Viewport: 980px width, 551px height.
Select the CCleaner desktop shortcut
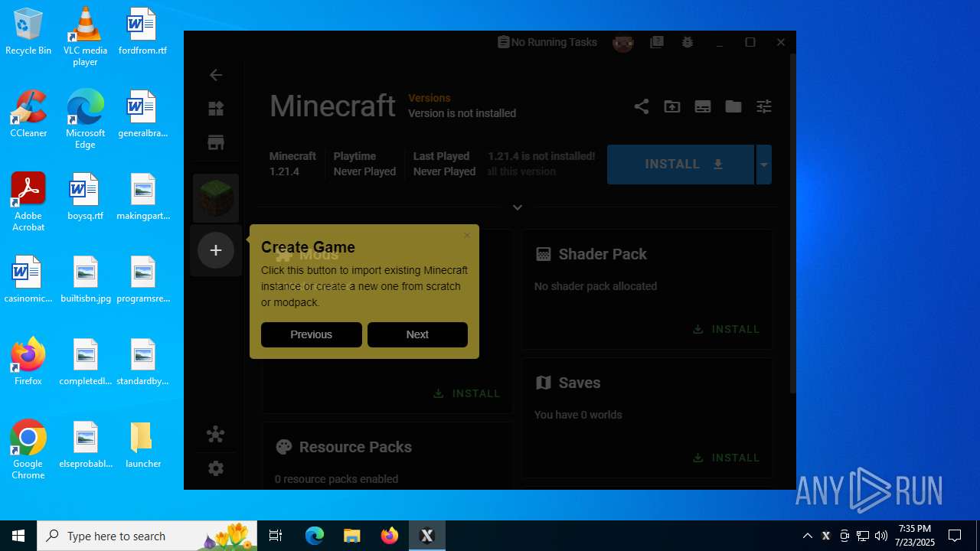[x=28, y=114]
